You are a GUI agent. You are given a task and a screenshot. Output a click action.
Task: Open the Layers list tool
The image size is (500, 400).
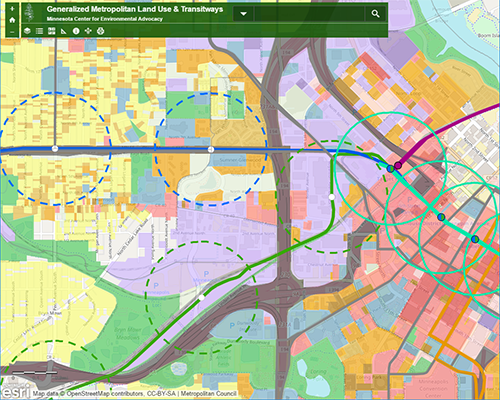tap(27, 31)
